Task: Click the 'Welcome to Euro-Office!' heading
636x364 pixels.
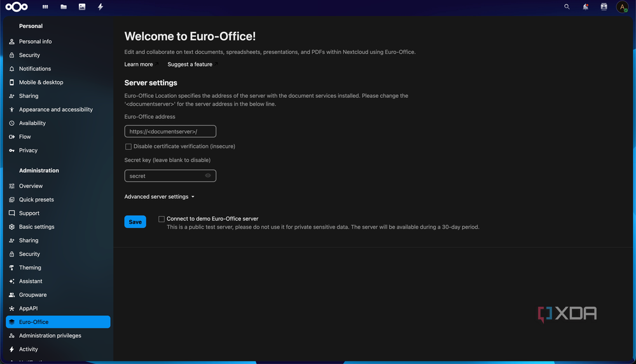Action: tap(190, 36)
